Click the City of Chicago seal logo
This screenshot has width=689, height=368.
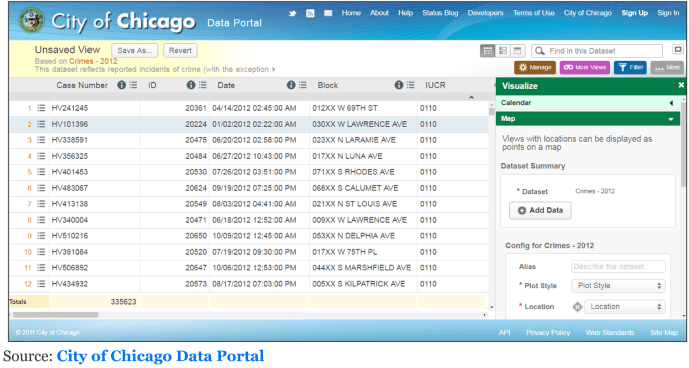pos(32,20)
